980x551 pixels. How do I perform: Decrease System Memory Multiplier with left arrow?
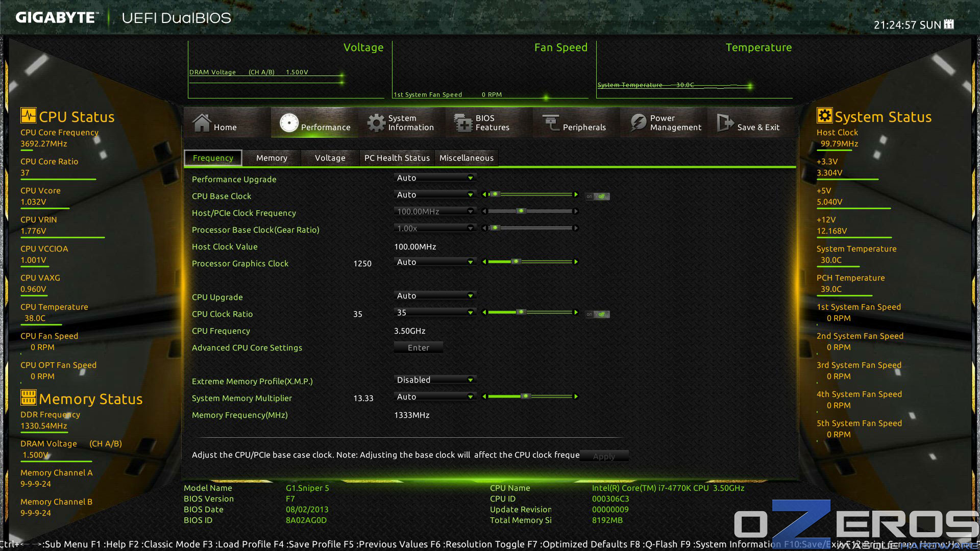(x=484, y=396)
